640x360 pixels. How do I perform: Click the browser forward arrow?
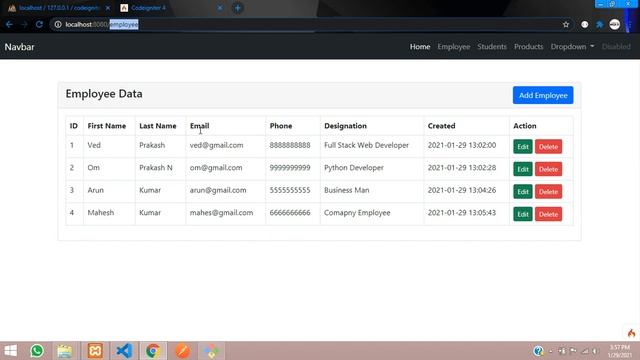click(24, 24)
